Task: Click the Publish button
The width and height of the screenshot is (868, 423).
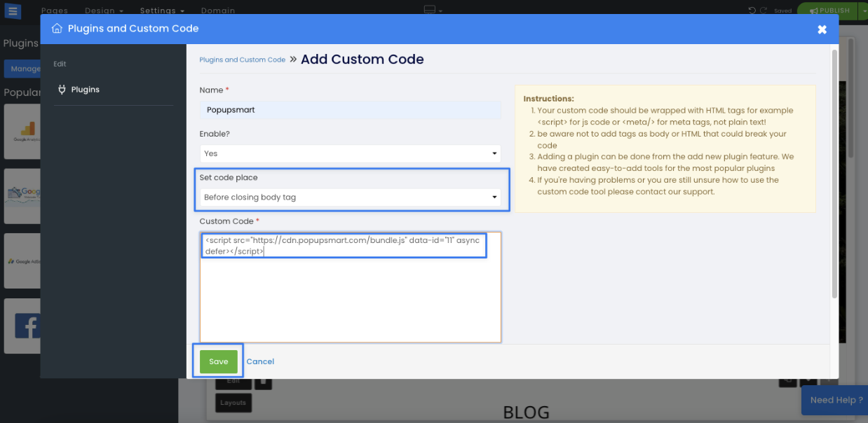Action: [x=827, y=11]
